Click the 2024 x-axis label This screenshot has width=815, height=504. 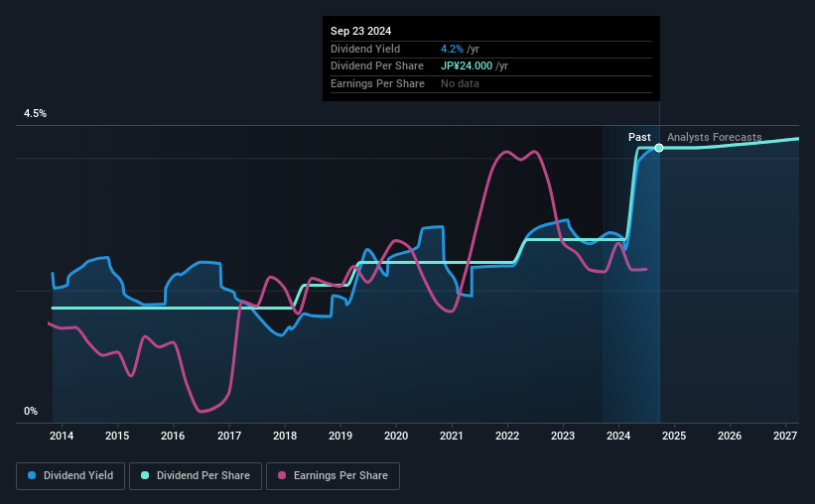click(618, 436)
